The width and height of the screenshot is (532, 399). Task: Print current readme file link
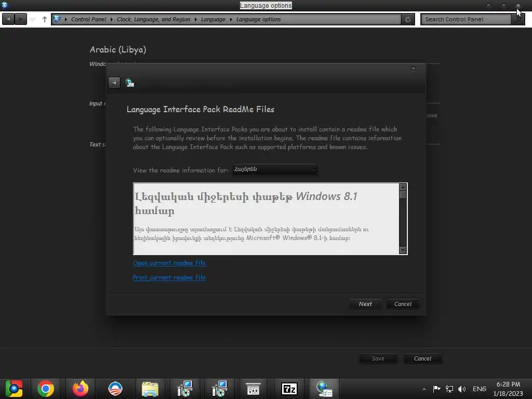tap(169, 277)
